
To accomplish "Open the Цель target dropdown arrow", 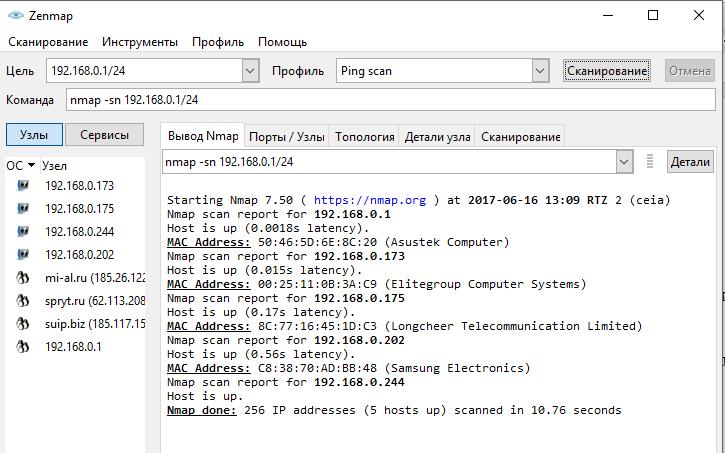I will click(x=250, y=71).
